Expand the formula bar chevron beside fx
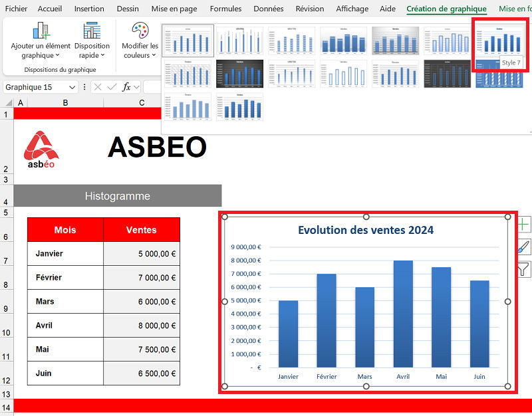 click(136, 88)
